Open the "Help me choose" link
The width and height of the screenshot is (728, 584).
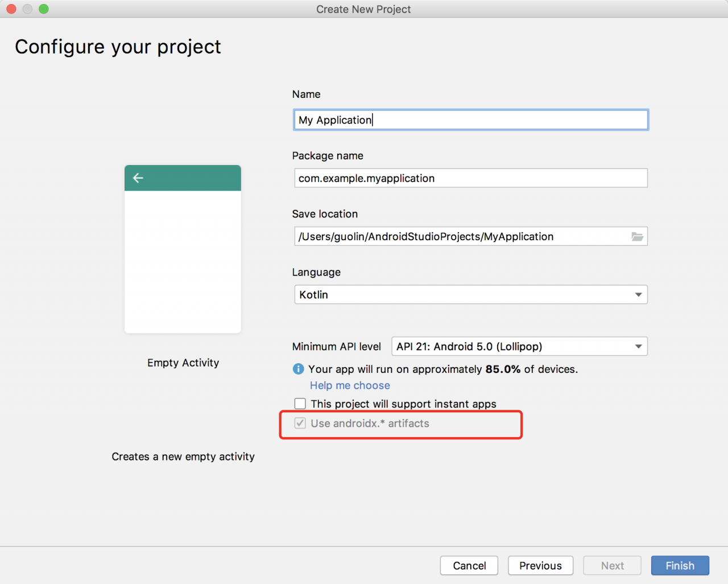(350, 386)
